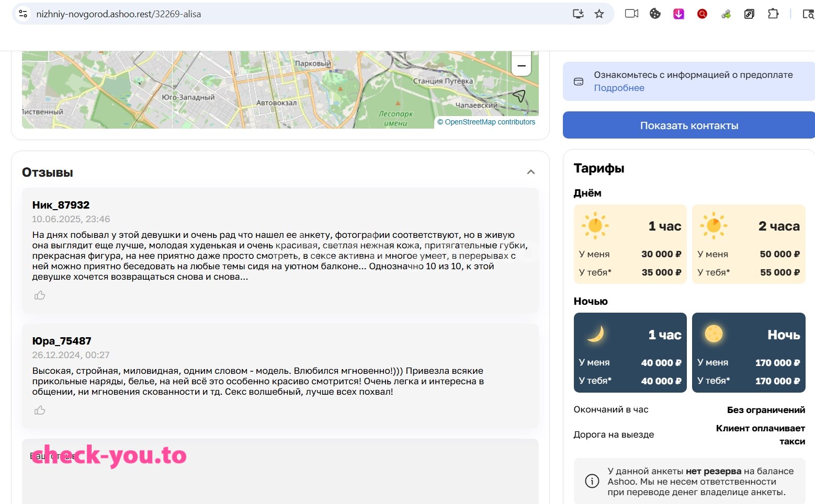815x504 pixels.
Task: Open the video camera extension icon
Action: (631, 14)
